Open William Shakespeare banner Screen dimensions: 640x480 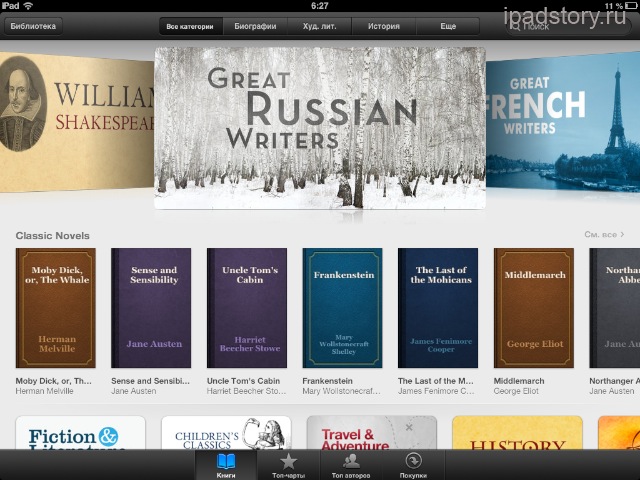77,122
